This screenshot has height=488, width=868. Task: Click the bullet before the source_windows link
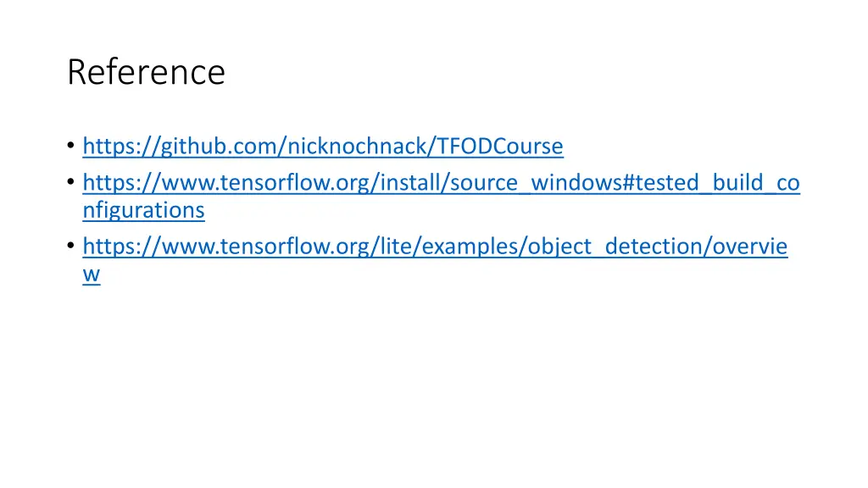[71, 181]
